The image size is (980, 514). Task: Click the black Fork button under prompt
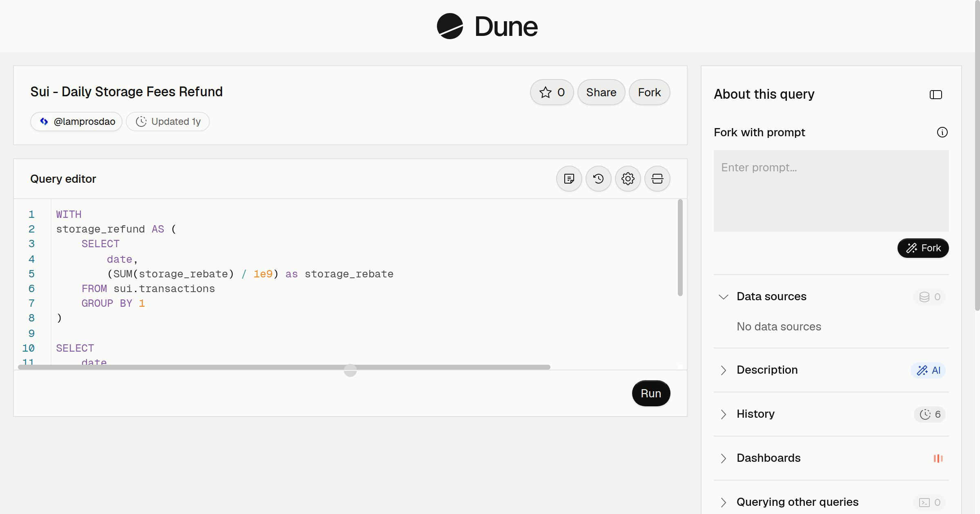click(x=923, y=248)
